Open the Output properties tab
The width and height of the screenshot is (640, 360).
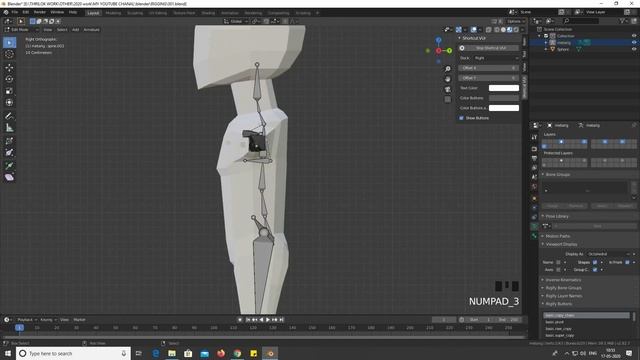[x=534, y=158]
